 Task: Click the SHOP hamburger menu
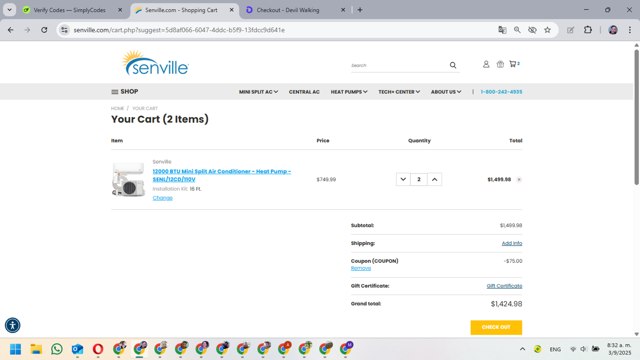coord(125,91)
